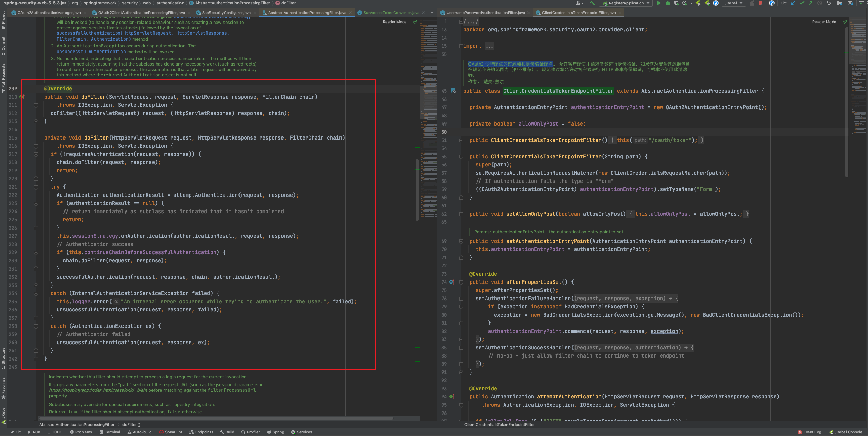Click right editor vertical scrollbar thumb
The image size is (868, 436).
point(847,102)
